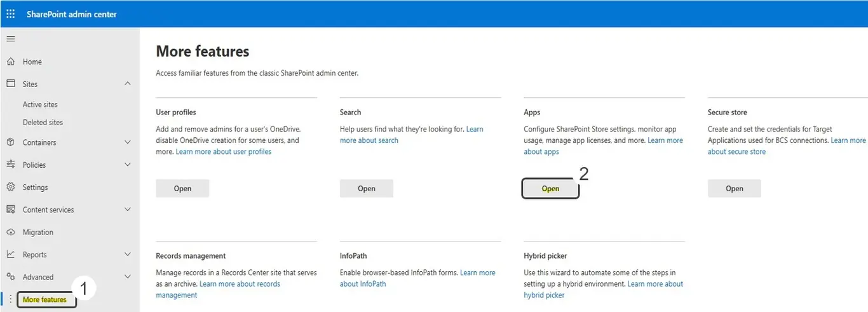Screen dimensions: 868x312
Task: Open Deleted sites in navigation
Action: pos(43,122)
